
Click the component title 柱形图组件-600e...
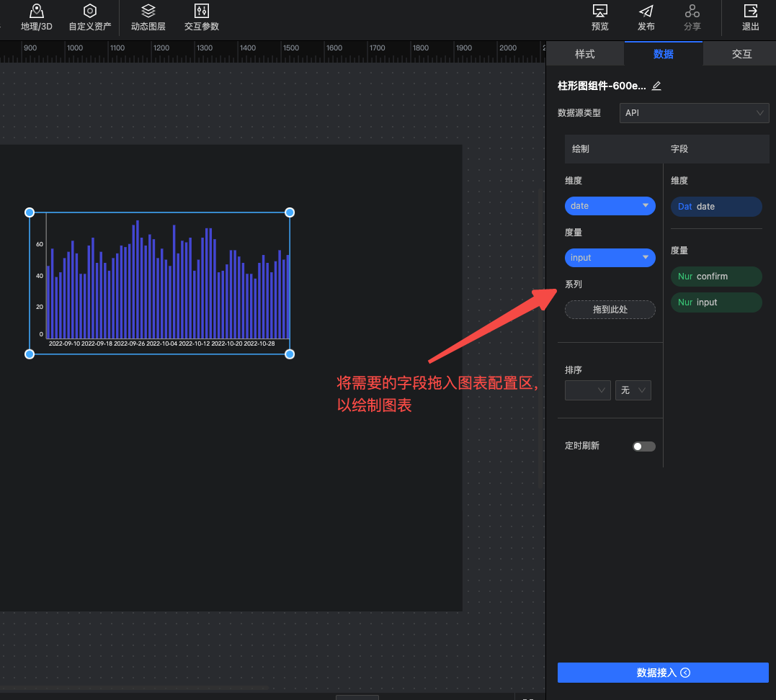[x=602, y=86]
